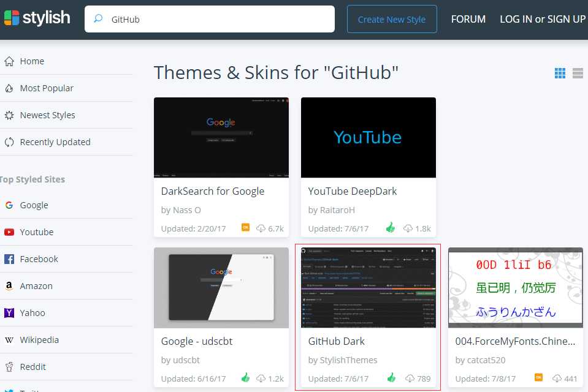
Task: Click the Newest Styles starburst icon
Action: pos(9,115)
